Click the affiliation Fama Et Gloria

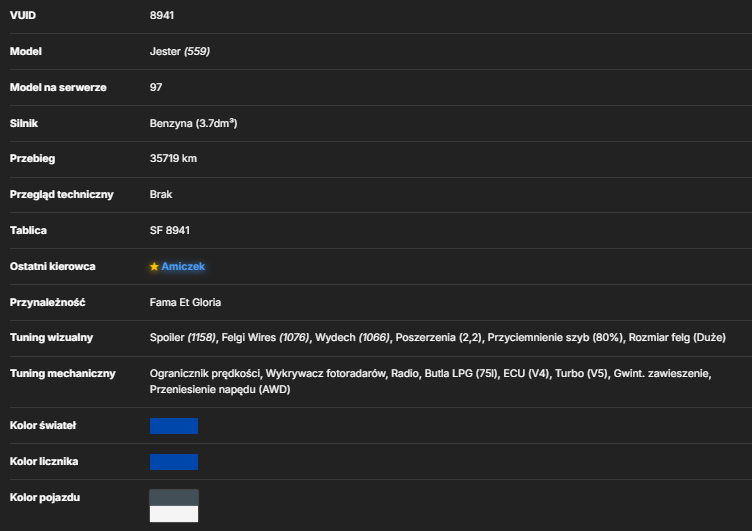pyautogui.click(x=185, y=302)
